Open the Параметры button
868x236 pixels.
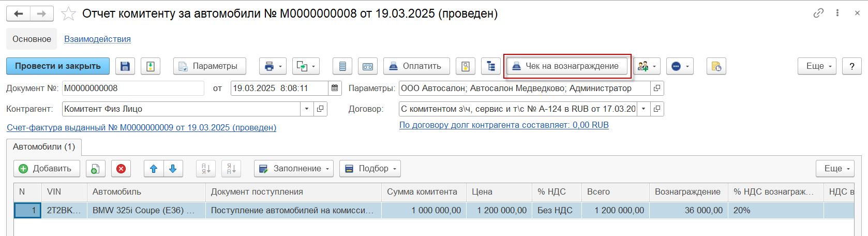tap(209, 66)
